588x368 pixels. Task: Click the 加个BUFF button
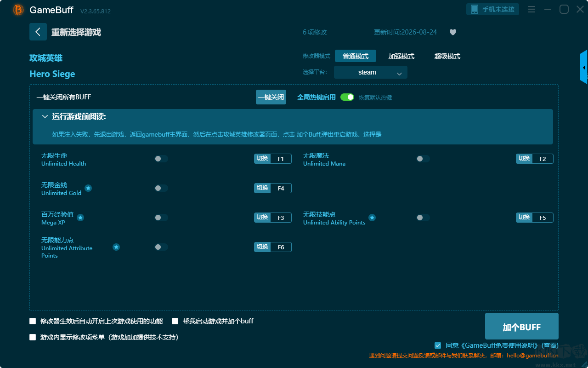pyautogui.click(x=522, y=327)
